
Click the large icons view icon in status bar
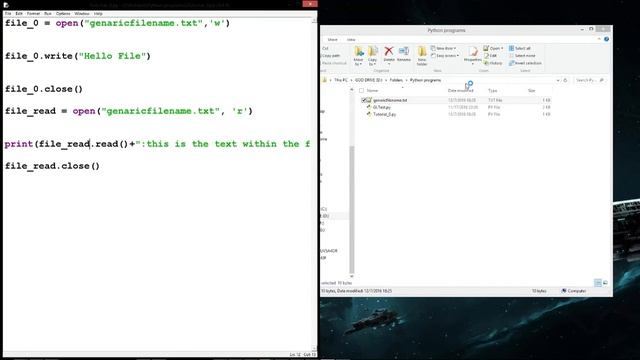click(605, 283)
